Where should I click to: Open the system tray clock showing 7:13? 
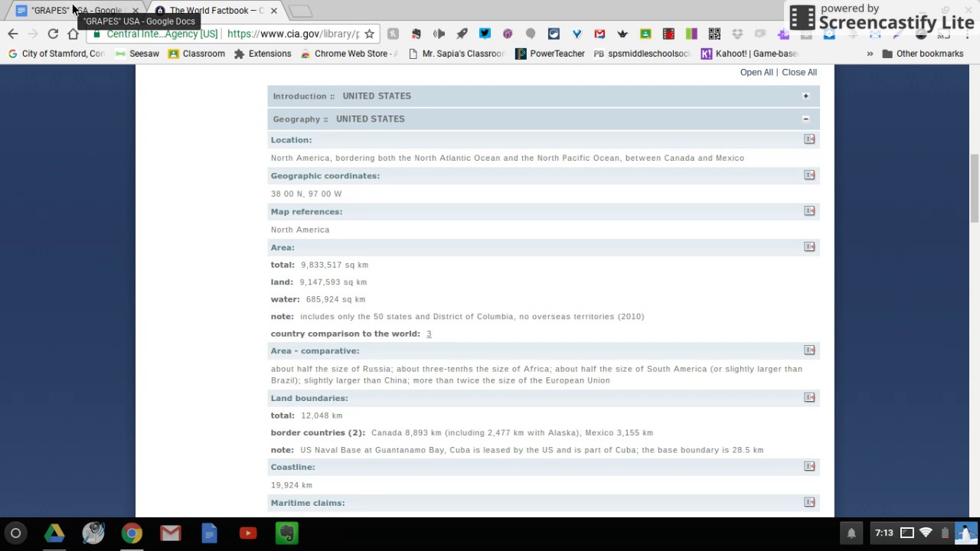[884, 533]
